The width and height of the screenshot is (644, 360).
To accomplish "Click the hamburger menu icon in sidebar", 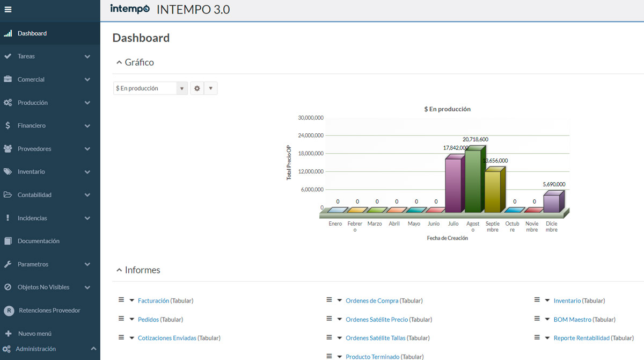I will (x=8, y=9).
